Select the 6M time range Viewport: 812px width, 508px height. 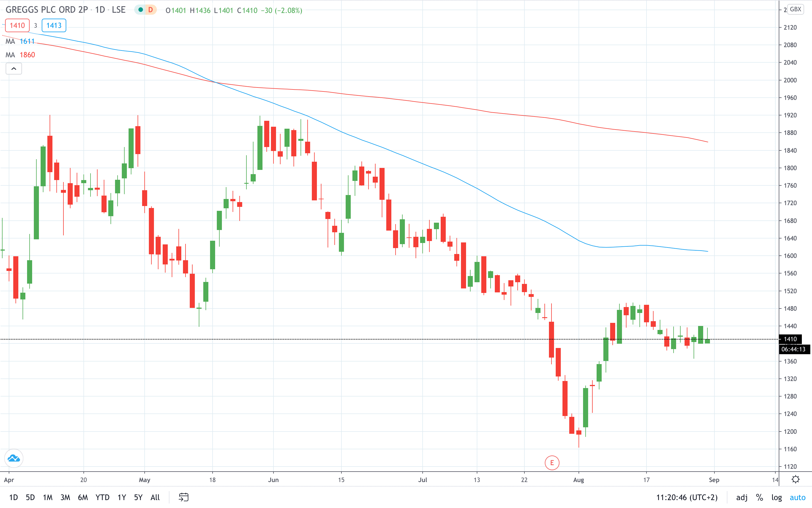tap(83, 497)
